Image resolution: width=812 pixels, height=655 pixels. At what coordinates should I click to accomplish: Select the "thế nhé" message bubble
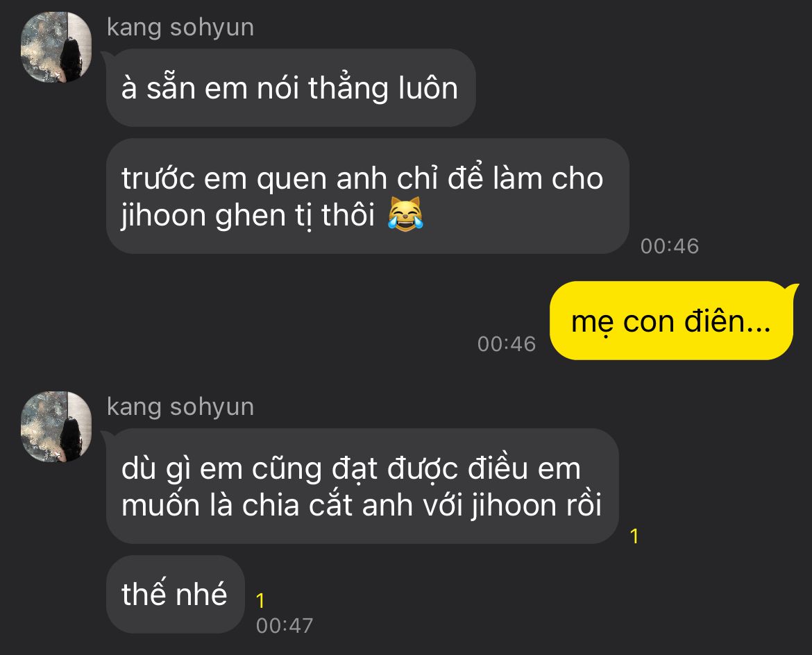pyautogui.click(x=175, y=594)
